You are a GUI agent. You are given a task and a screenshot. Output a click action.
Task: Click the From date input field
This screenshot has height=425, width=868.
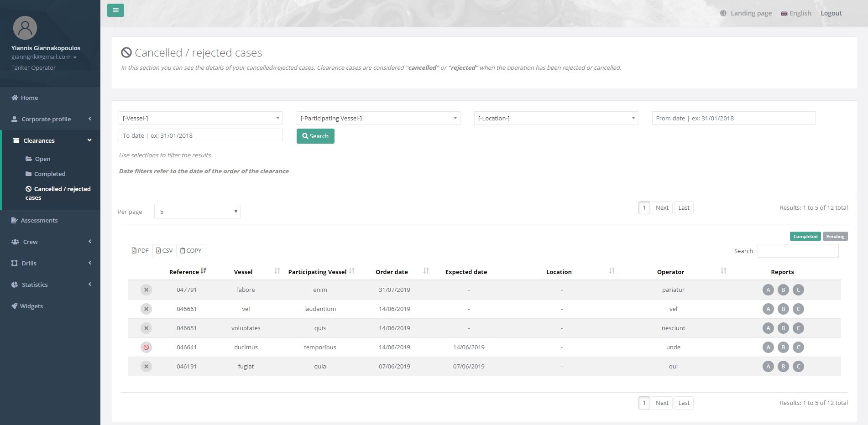click(x=733, y=119)
